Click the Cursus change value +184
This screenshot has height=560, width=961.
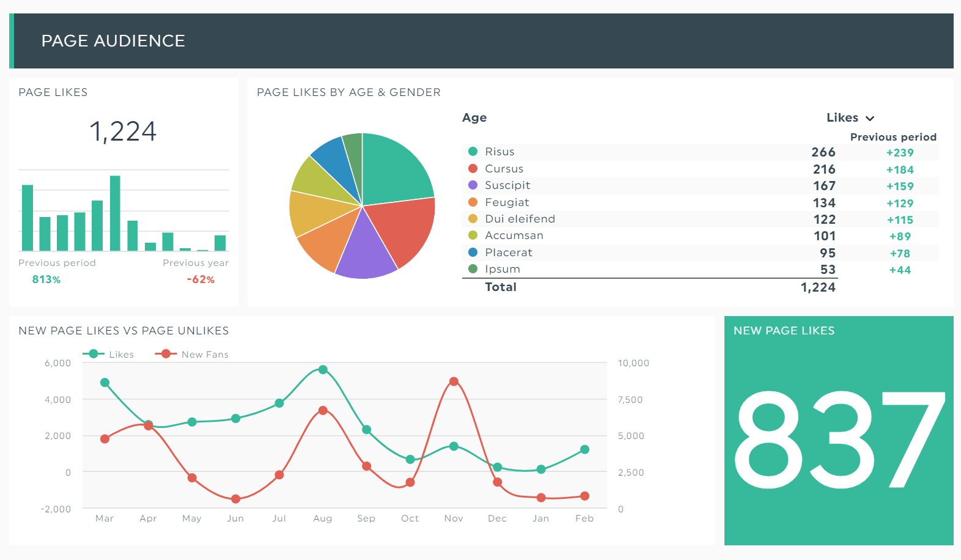coord(900,170)
